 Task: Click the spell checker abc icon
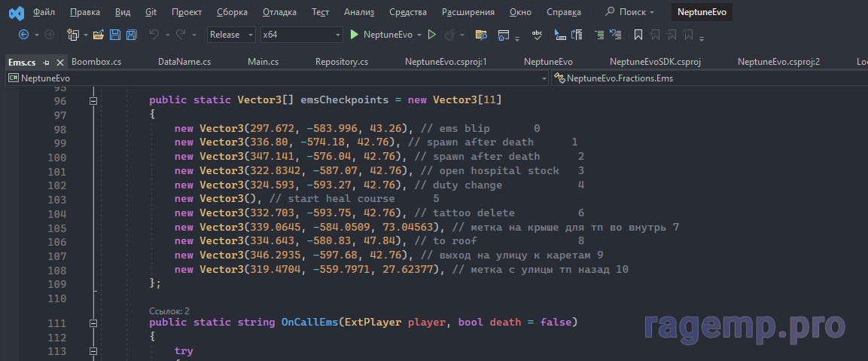537,35
